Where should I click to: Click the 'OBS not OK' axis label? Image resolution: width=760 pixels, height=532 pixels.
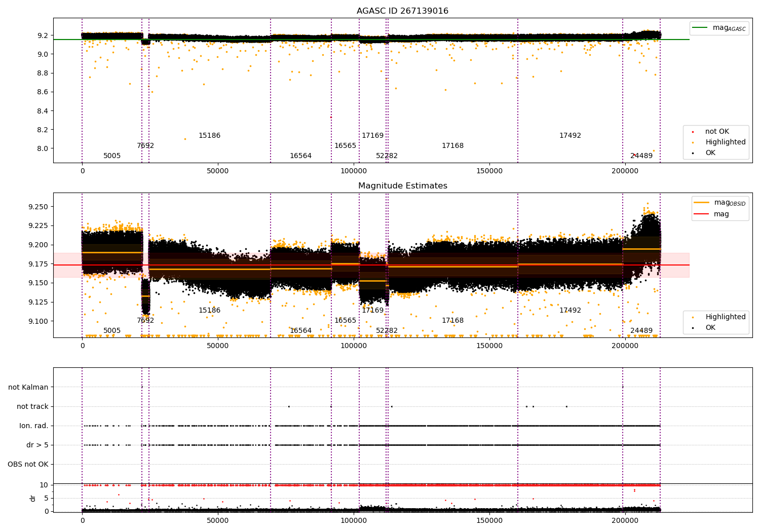pyautogui.click(x=28, y=464)
